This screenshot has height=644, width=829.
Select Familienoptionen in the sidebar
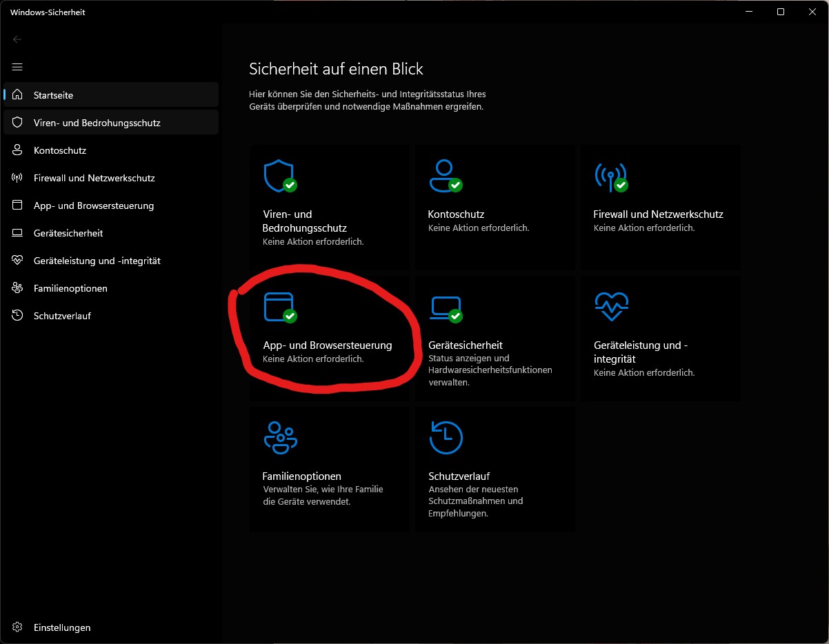(111, 288)
